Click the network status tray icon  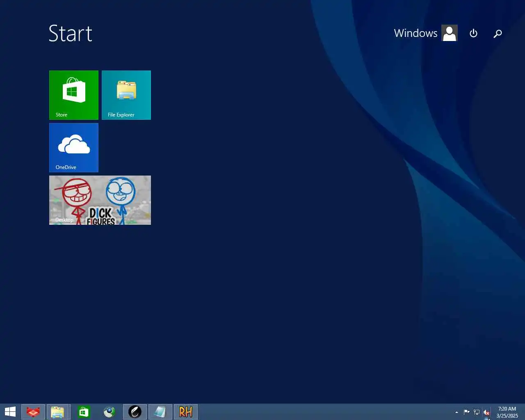(476, 412)
